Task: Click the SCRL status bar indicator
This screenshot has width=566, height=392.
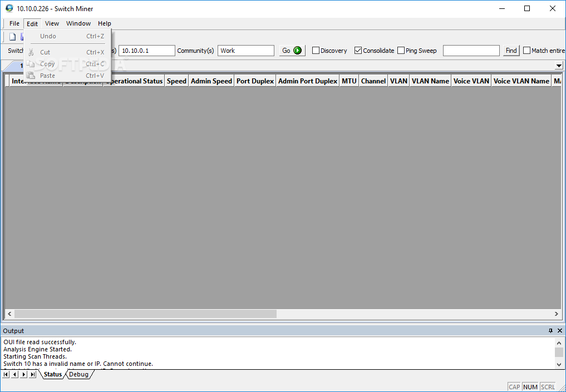Action: click(x=548, y=387)
